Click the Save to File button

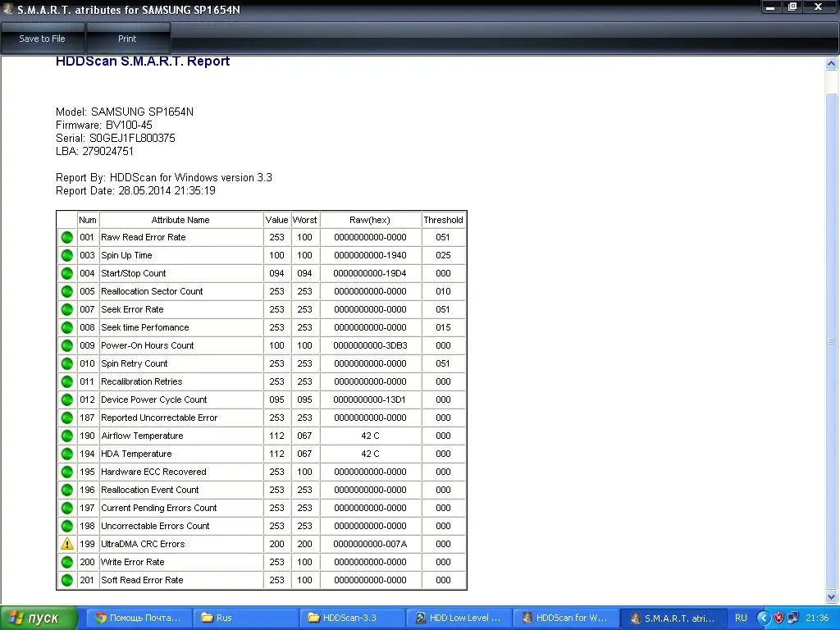tap(43, 39)
